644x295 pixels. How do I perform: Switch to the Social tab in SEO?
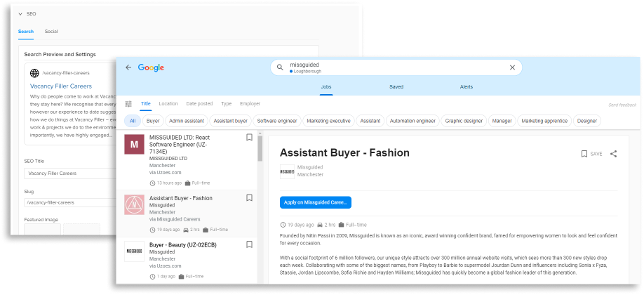[51, 32]
